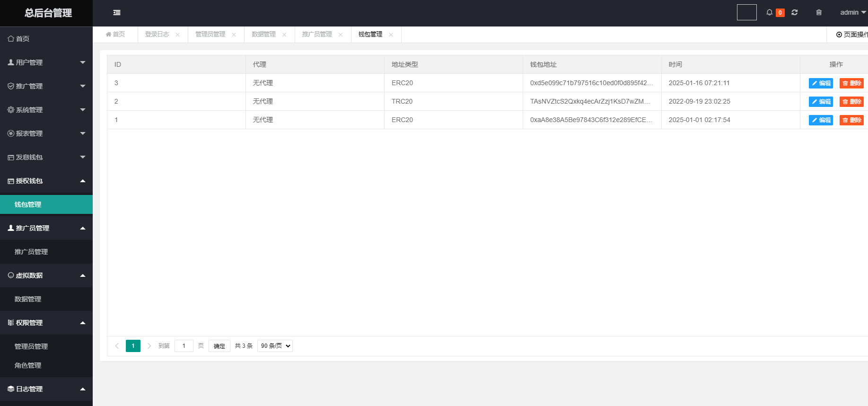
Task: Open 角色管理 sidebar item
Action: (x=46, y=365)
